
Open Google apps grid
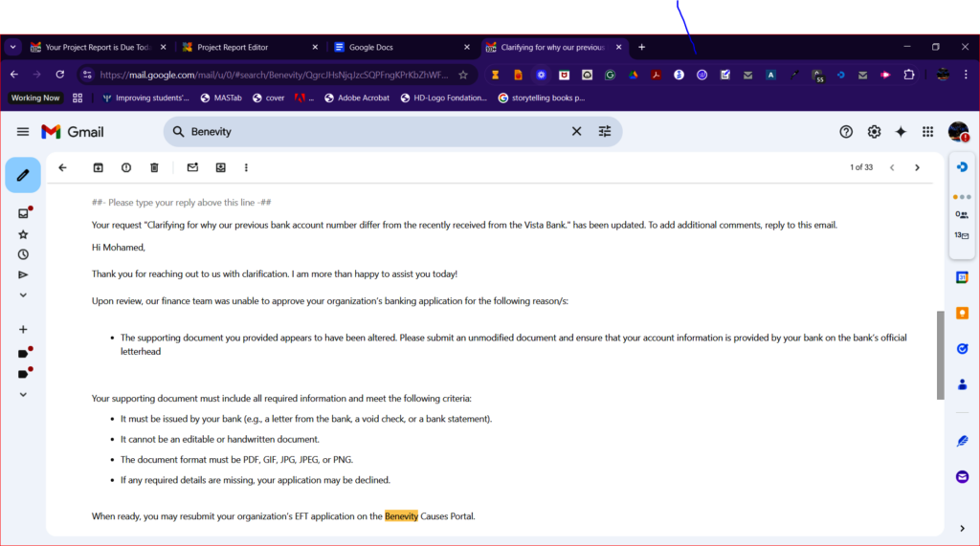(x=928, y=132)
